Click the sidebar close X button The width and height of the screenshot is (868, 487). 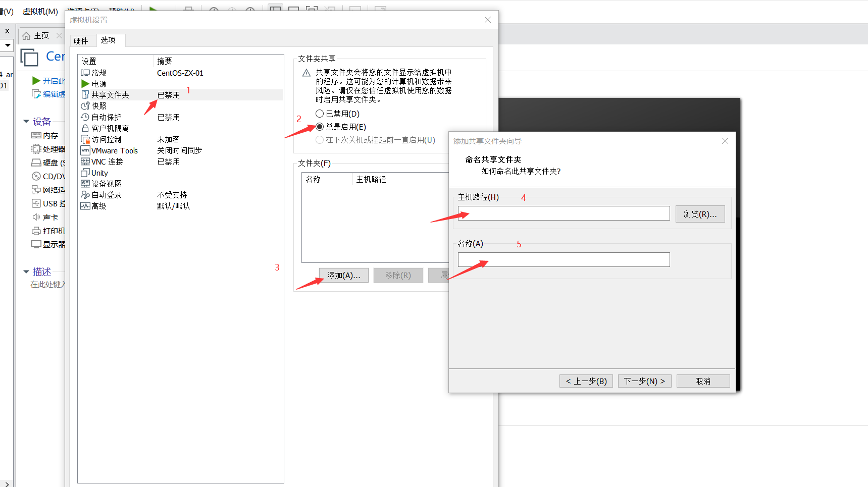(8, 31)
